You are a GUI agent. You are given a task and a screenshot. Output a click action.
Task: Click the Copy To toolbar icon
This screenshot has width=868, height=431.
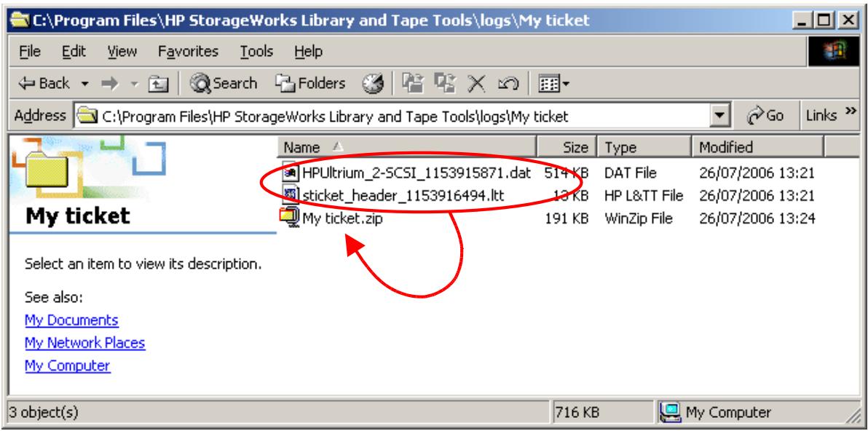pos(444,84)
